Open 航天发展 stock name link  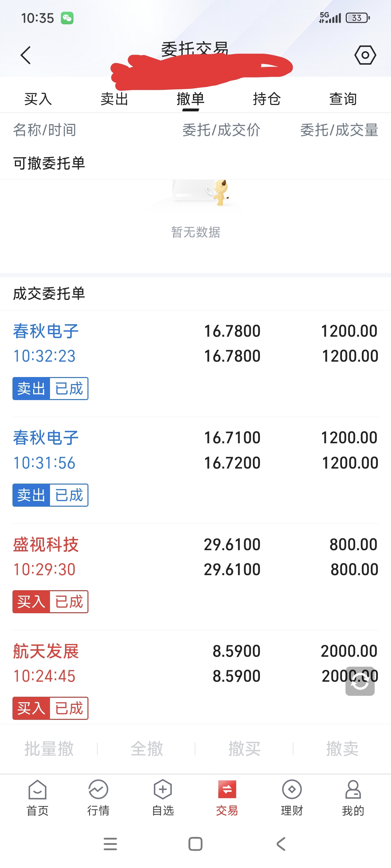pyautogui.click(x=46, y=651)
